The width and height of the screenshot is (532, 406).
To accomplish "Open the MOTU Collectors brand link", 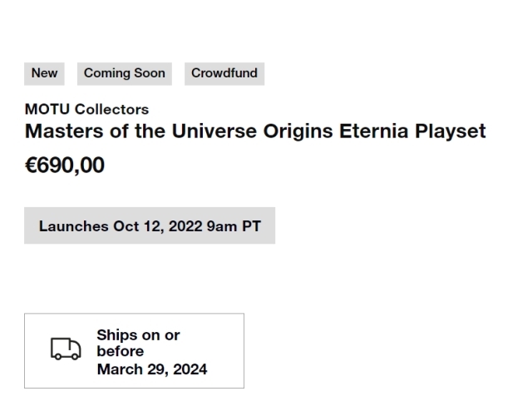I will tap(86, 109).
